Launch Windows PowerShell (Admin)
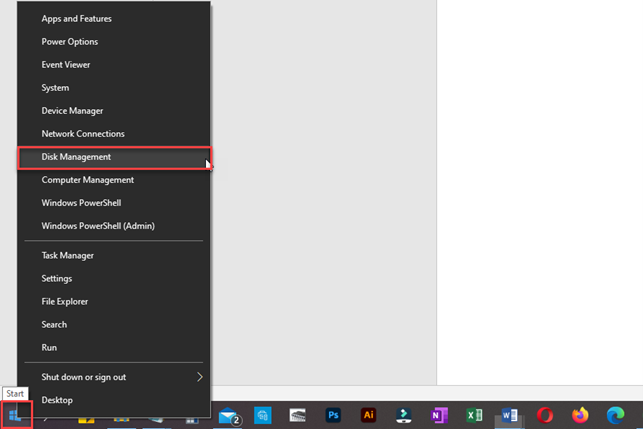The image size is (643, 429). [98, 226]
